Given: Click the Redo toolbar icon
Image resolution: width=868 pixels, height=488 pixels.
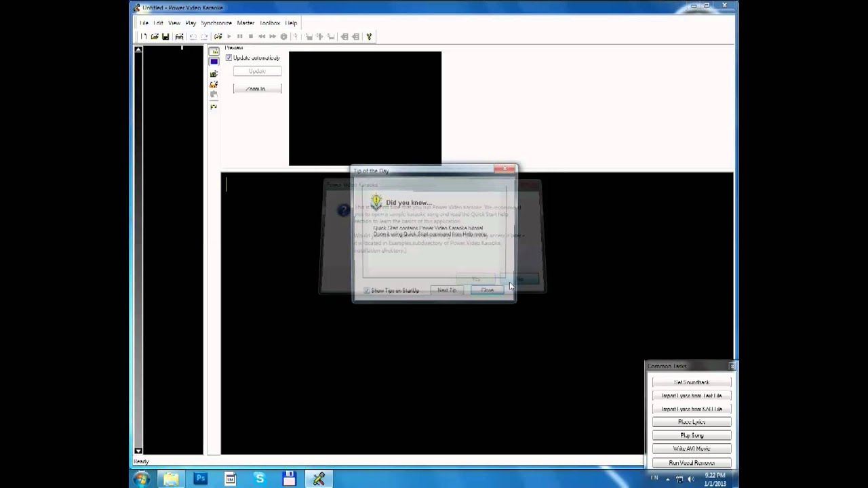Looking at the screenshot, I should point(204,37).
